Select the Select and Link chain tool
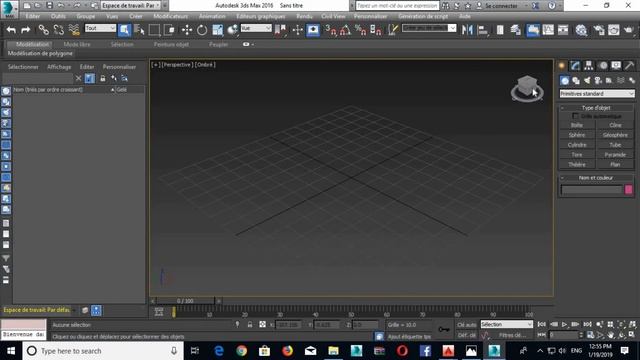The width and height of the screenshot is (640, 360). point(43,30)
